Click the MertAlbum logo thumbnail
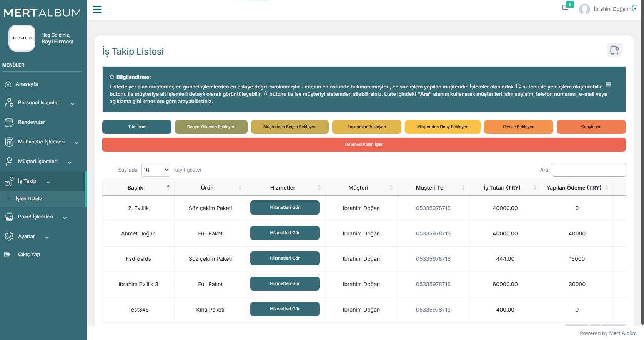 [22, 38]
